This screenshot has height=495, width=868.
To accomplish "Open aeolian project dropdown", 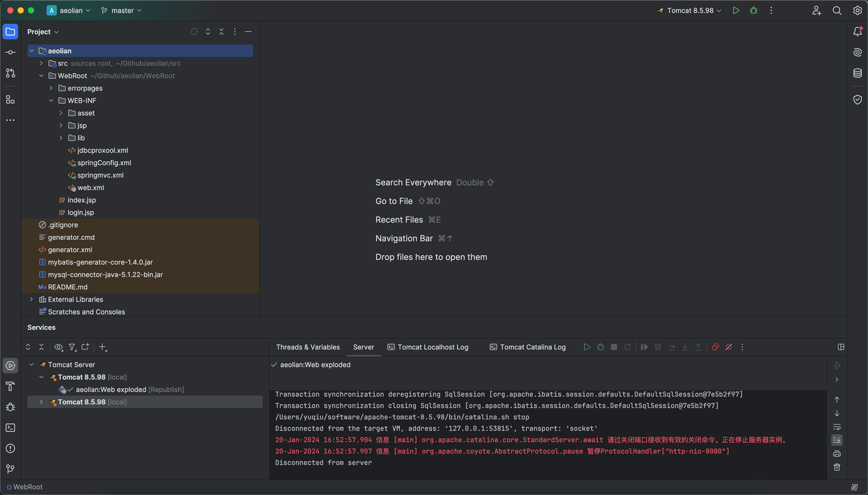I will point(69,10).
